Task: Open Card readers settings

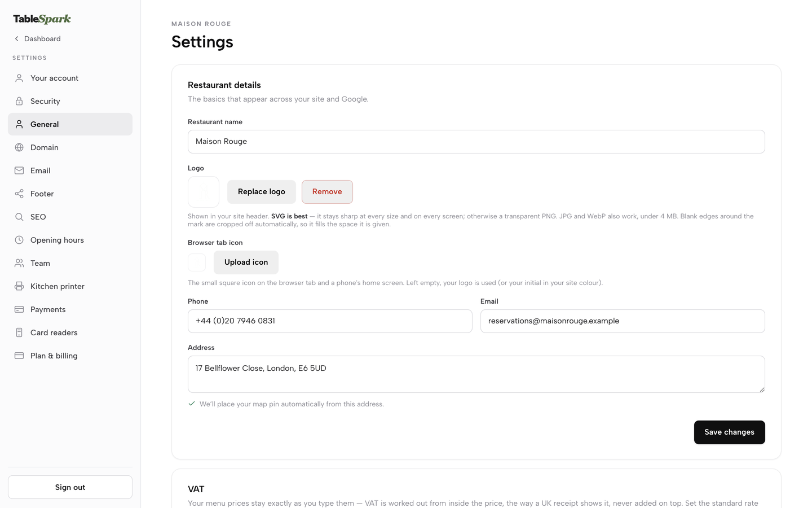Action: coord(70,332)
